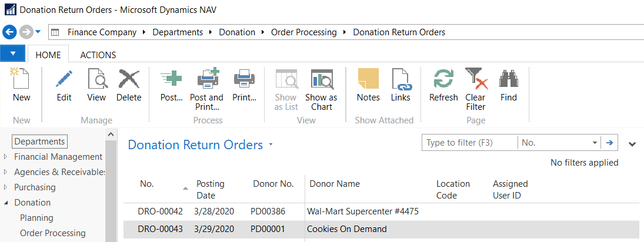The image size is (644, 242).
Task: Open Order Processing in the navigation pane
Action: tap(53, 233)
